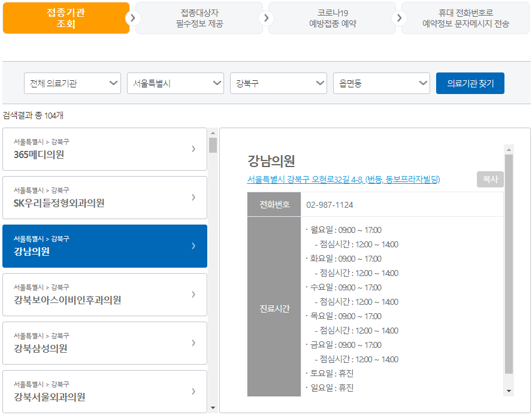
Task: Click arrow icon after 접종대상자 필수정보 제공 step
Action: click(266, 18)
